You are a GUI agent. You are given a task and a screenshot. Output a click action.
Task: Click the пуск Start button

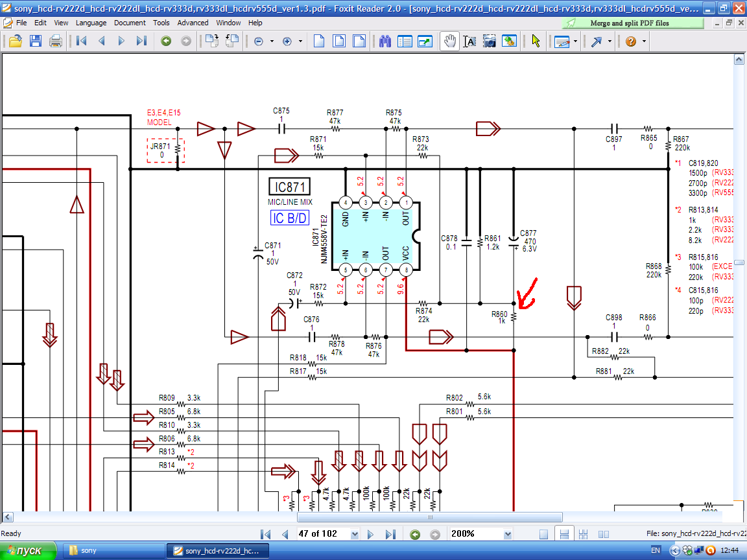[23, 551]
